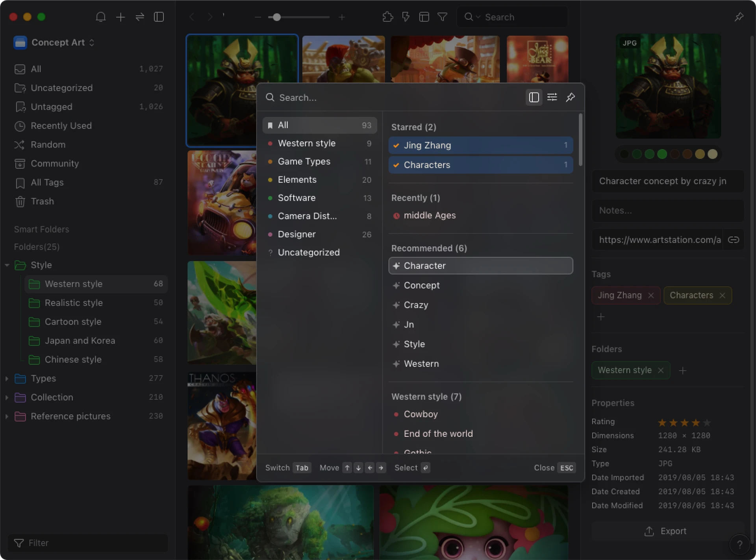The height and width of the screenshot is (560, 756).
Task: Click the extensions puzzle icon in toolbar
Action: click(387, 17)
